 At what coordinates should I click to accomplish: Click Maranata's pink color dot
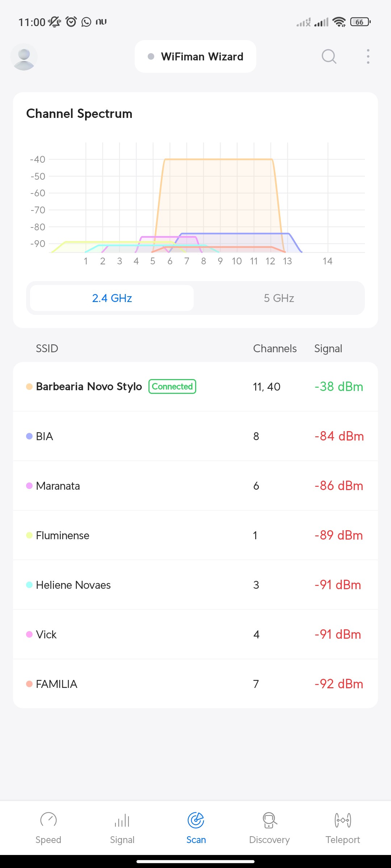(x=29, y=486)
